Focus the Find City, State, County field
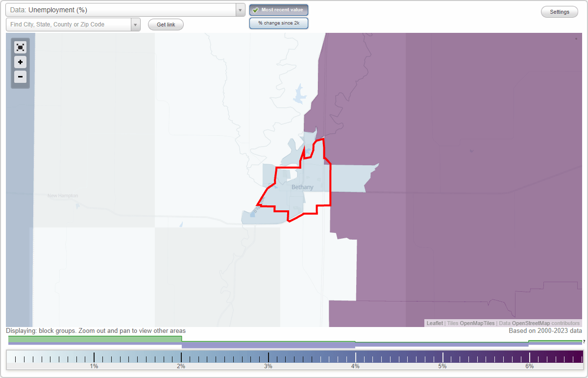The width and height of the screenshot is (588, 378). 69,25
